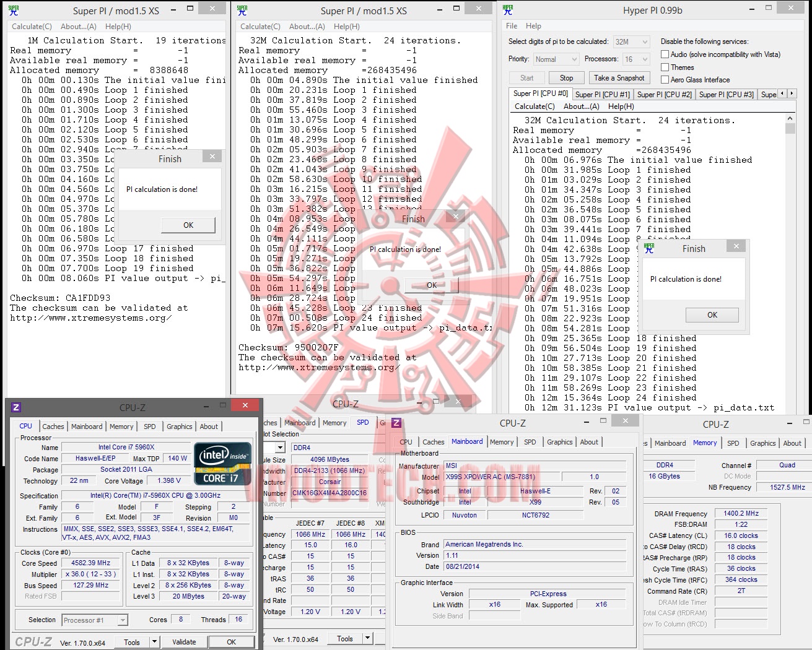Image resolution: width=812 pixels, height=650 pixels.
Task: Open the About...(A) menu in the 32M Super PI window
Action: [307, 27]
